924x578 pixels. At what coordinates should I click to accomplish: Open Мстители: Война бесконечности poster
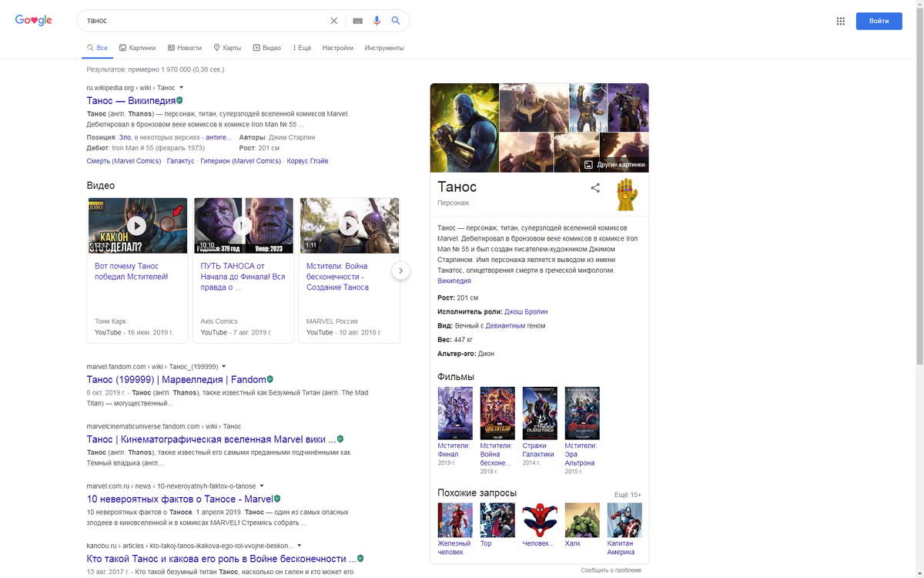coord(497,413)
